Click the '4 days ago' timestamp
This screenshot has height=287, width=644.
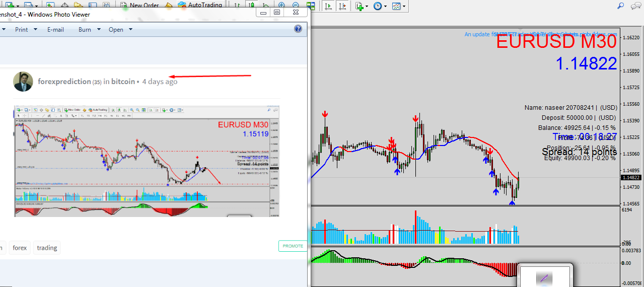160,81
